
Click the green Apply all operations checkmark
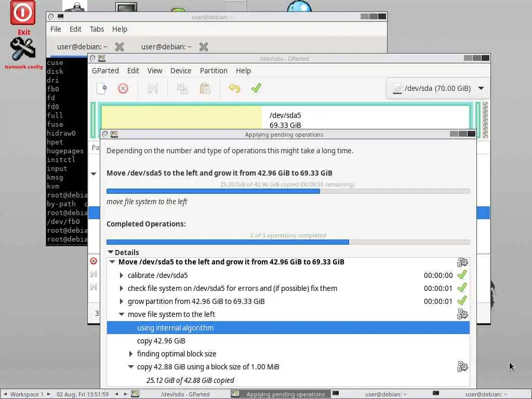[x=257, y=88]
